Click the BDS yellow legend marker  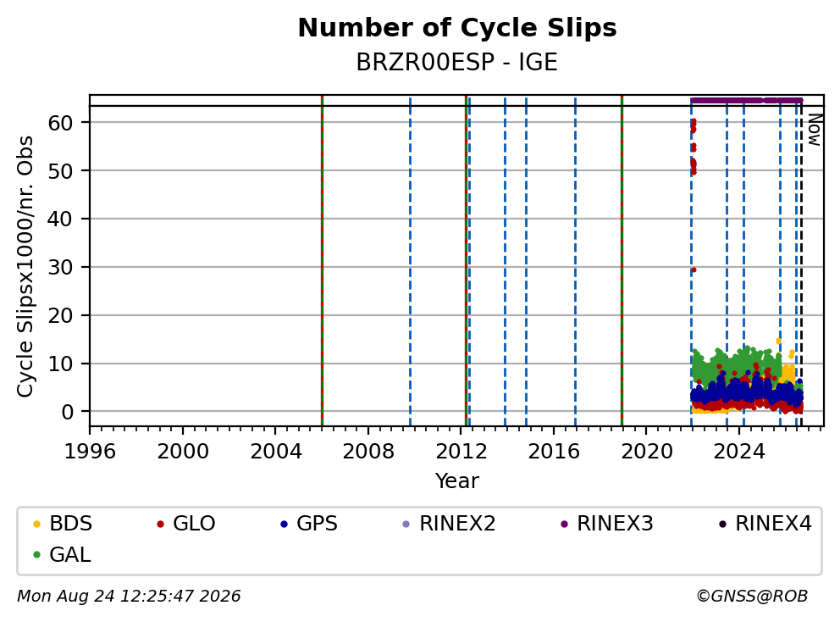pyautogui.click(x=37, y=524)
